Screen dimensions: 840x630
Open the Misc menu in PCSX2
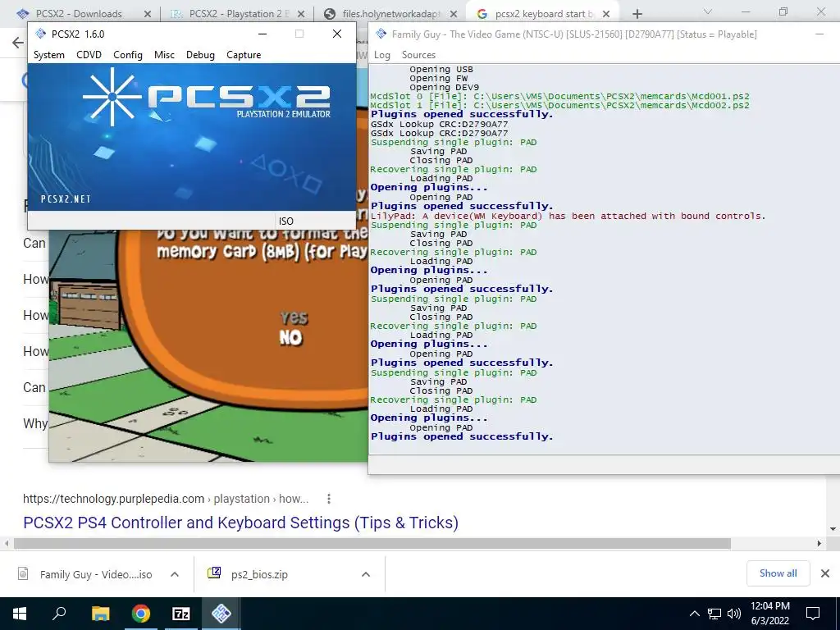pos(164,55)
